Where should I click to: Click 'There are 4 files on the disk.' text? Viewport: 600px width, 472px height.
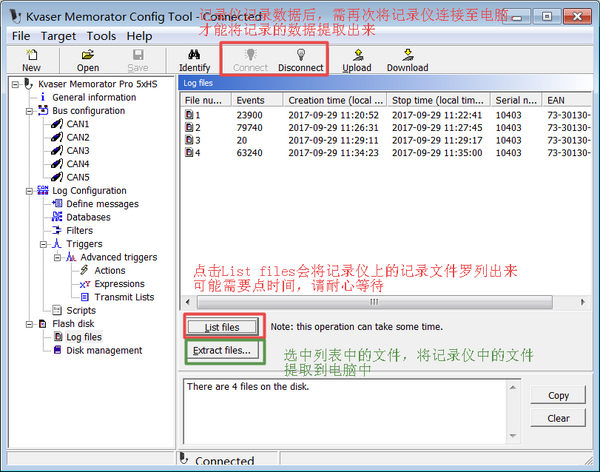point(248,387)
